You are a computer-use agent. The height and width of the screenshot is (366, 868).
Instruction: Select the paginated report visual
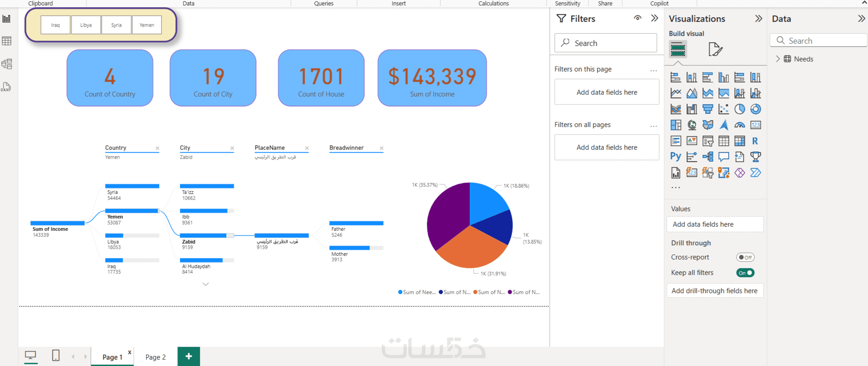[x=676, y=173]
